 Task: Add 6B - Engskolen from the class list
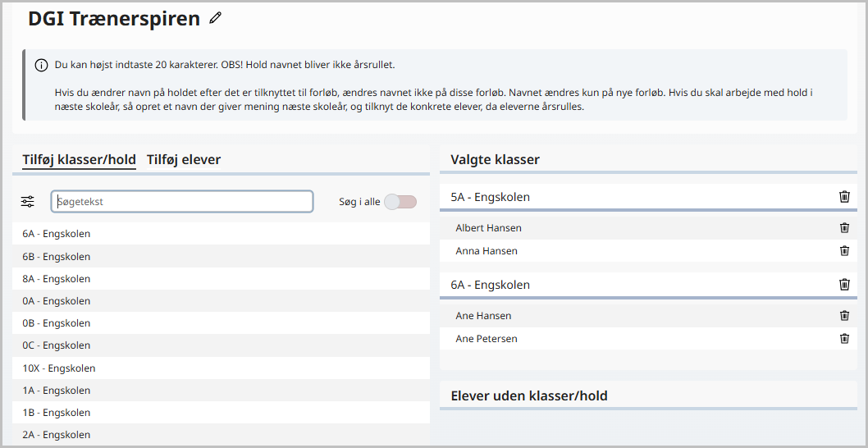221,256
